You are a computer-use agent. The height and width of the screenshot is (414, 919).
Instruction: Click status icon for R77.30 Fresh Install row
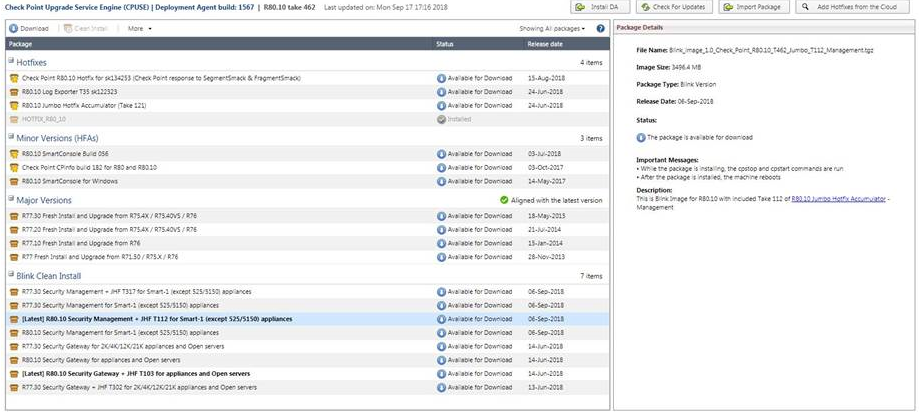point(441,216)
